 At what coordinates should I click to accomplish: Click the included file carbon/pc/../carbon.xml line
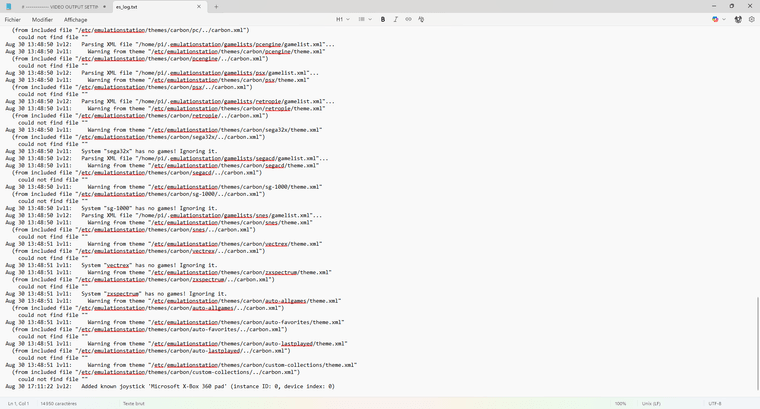click(131, 30)
